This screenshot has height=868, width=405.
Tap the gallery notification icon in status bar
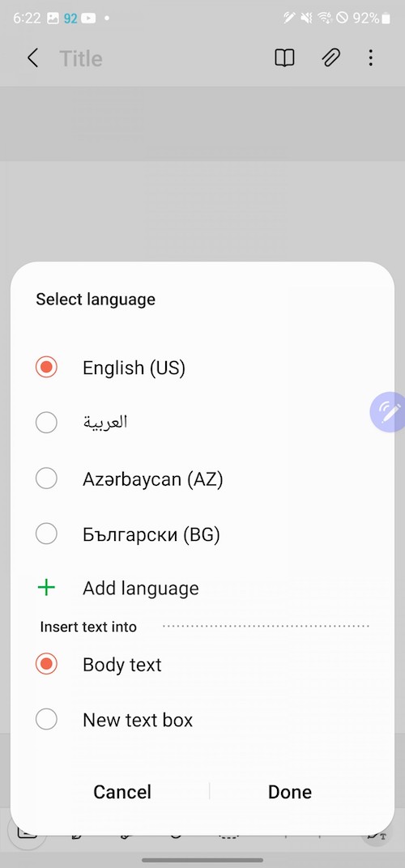(53, 19)
